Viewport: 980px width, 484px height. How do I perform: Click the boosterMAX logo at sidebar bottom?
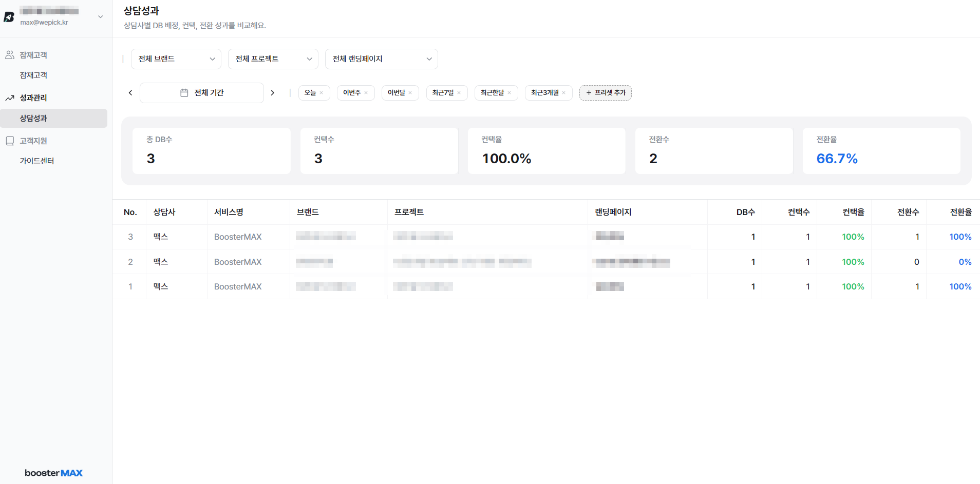(53, 473)
